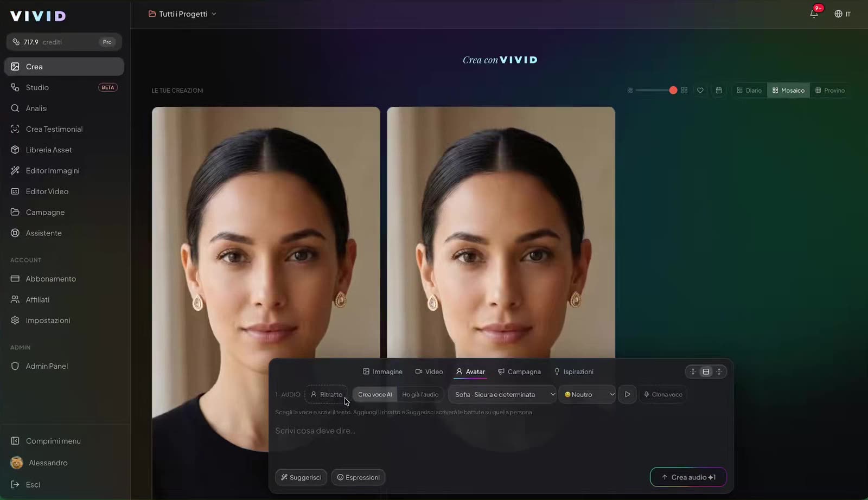Screen dimensions: 868x500
Task: Open the Ispirazioni tab
Action: coord(573,371)
